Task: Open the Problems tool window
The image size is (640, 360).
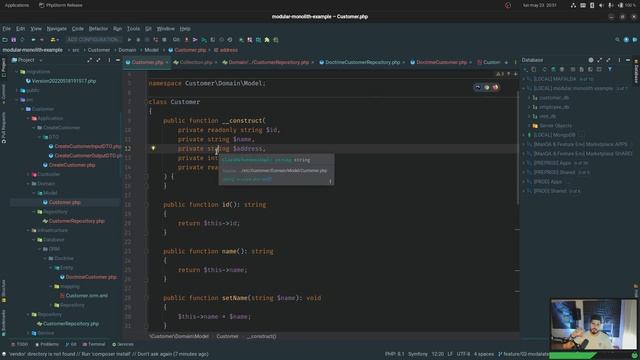Action: coord(47,344)
